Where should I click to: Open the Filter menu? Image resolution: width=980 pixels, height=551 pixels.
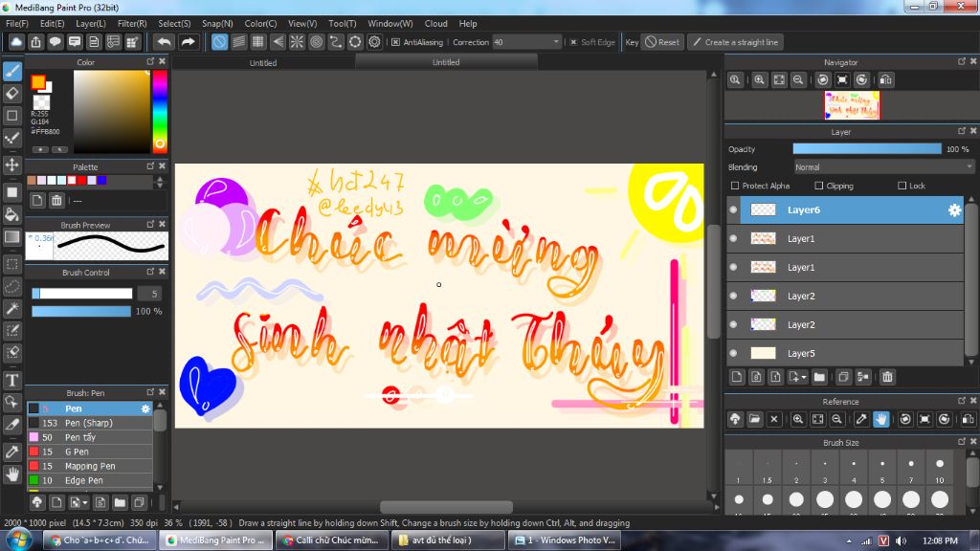[x=132, y=24]
